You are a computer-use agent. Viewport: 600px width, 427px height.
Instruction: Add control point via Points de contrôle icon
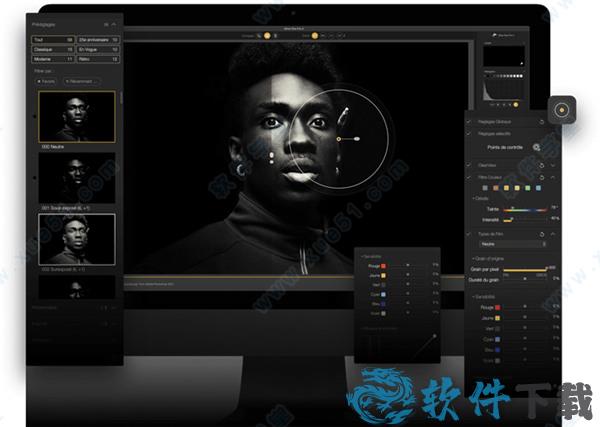click(x=537, y=147)
